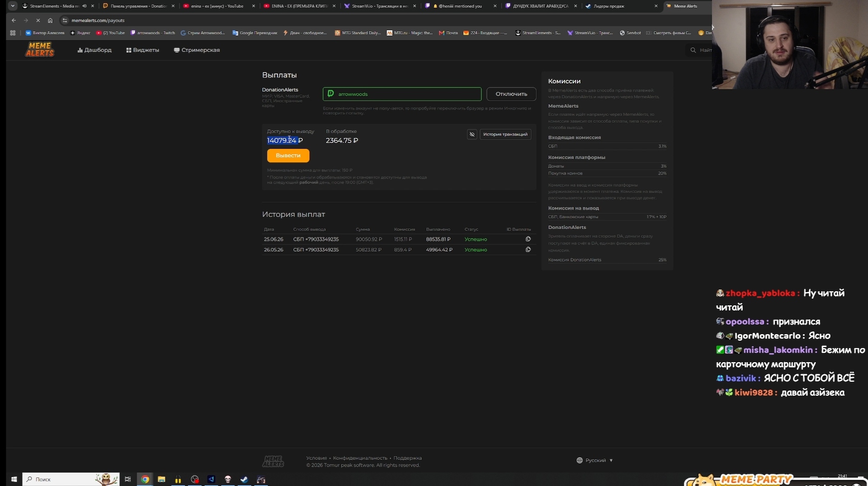Open the Виктор Алексеев VK bookmark
The height and width of the screenshot is (486, 868).
click(45, 33)
